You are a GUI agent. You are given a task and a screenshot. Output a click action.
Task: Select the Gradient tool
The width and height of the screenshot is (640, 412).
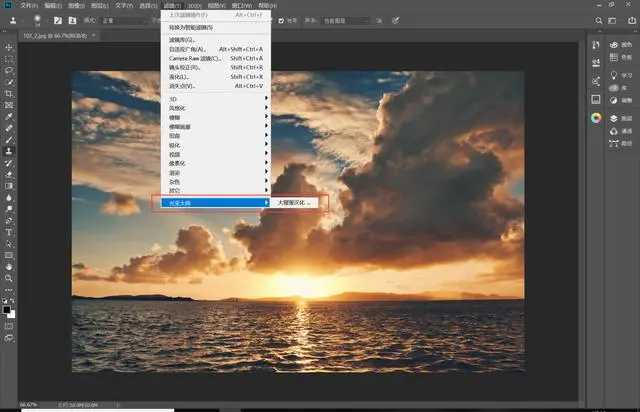(x=9, y=186)
